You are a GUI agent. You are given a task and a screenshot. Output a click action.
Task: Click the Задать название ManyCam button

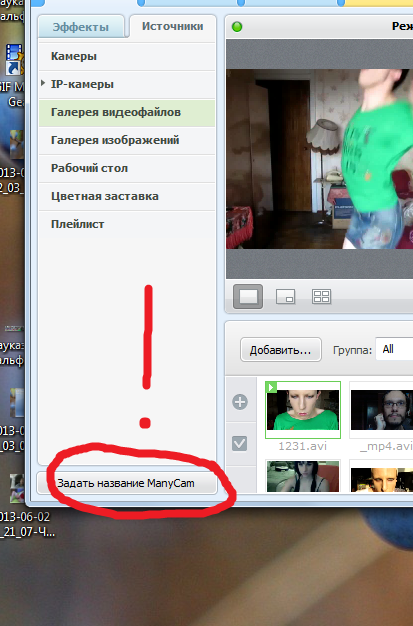coord(127,483)
